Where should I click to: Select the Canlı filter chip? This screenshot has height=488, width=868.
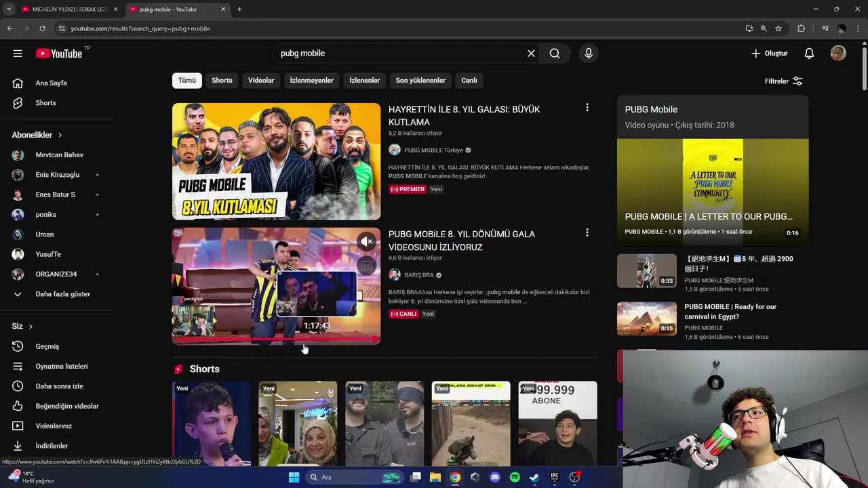tap(469, 80)
